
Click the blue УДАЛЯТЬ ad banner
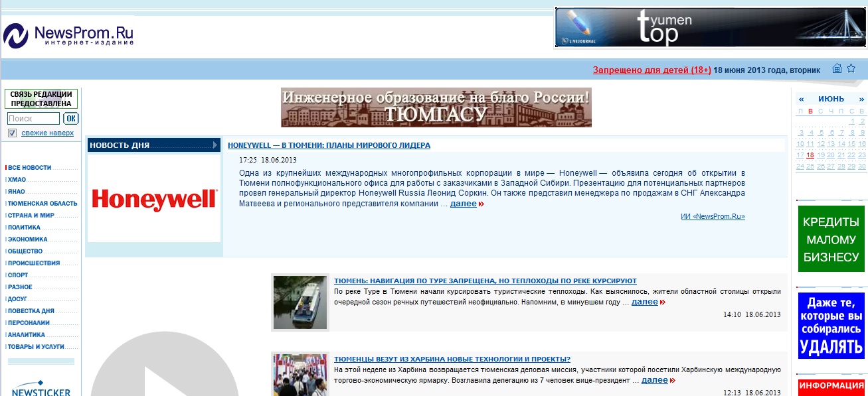[x=831, y=326]
